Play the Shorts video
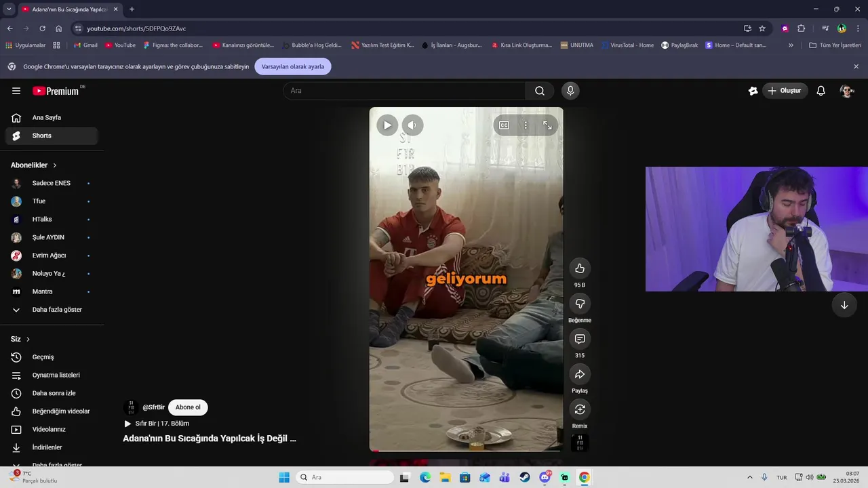 click(387, 125)
